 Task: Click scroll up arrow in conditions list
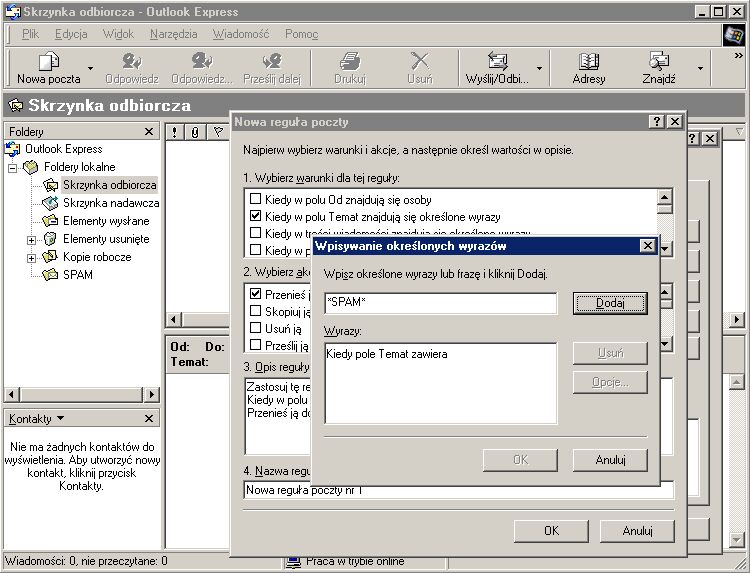665,197
